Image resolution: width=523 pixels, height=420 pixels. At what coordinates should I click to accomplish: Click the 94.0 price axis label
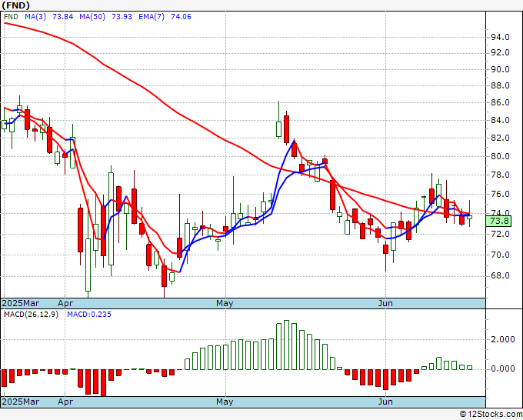[500, 37]
